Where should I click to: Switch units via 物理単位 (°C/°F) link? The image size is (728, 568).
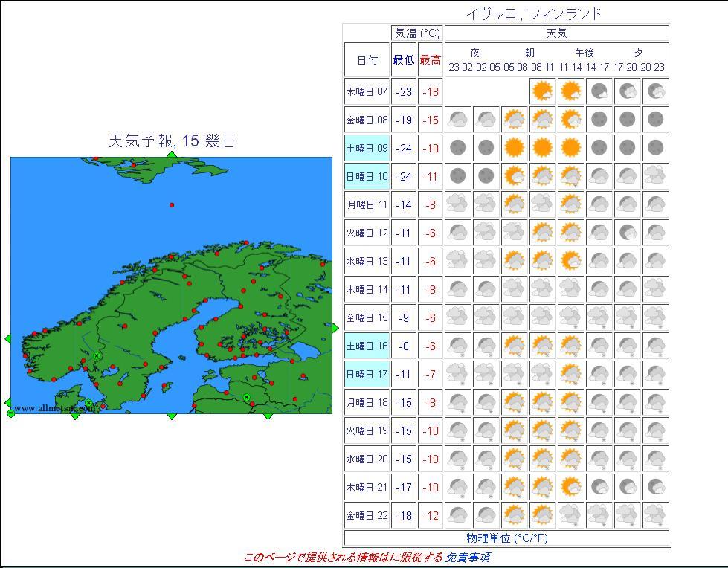click(506, 538)
